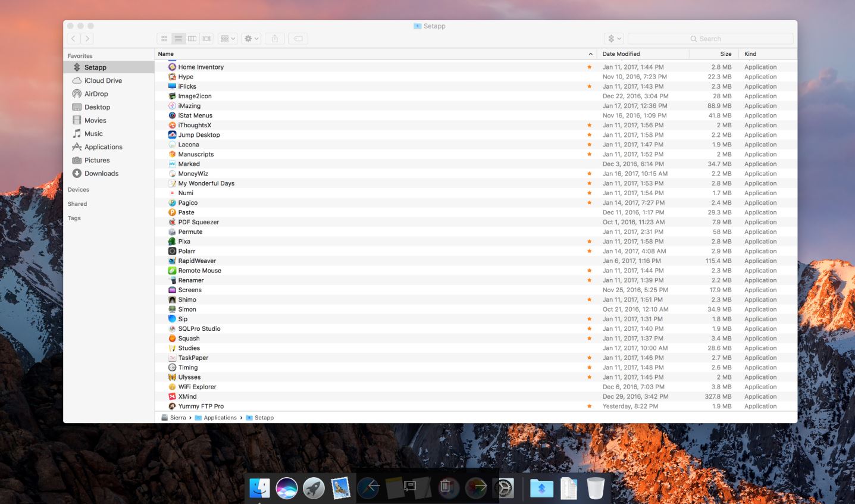Open the Setapp folder in the Dock

pos(541,488)
